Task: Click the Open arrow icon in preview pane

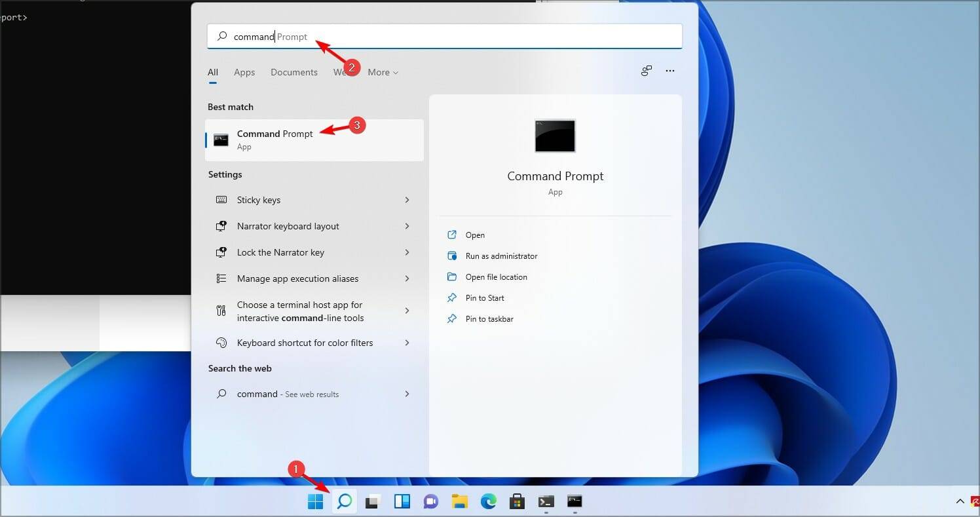Action: tap(452, 235)
